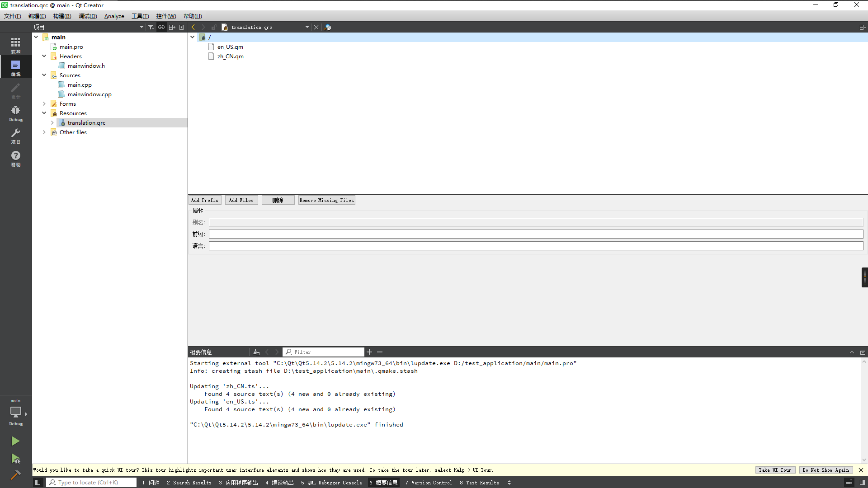Open the 文件(F) menu
Screen dimensions: 868x488
[13, 16]
